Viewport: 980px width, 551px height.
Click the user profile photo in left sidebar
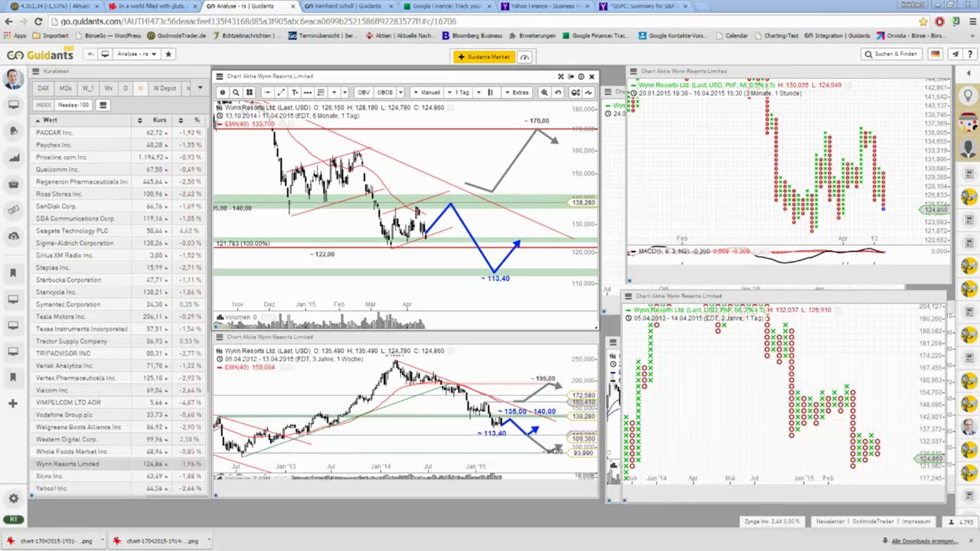pos(13,79)
